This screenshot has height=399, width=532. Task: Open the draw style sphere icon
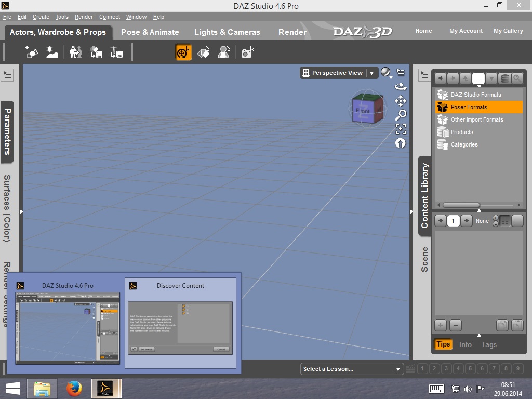tap(386, 72)
